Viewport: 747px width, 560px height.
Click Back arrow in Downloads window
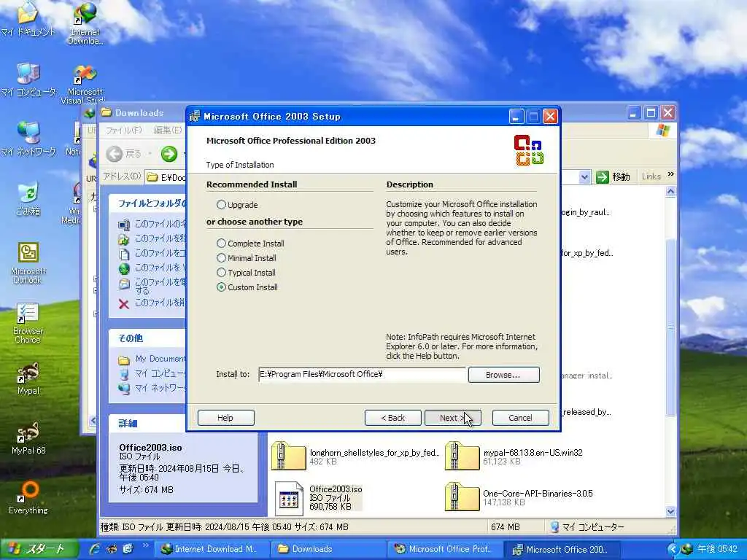pos(115,153)
